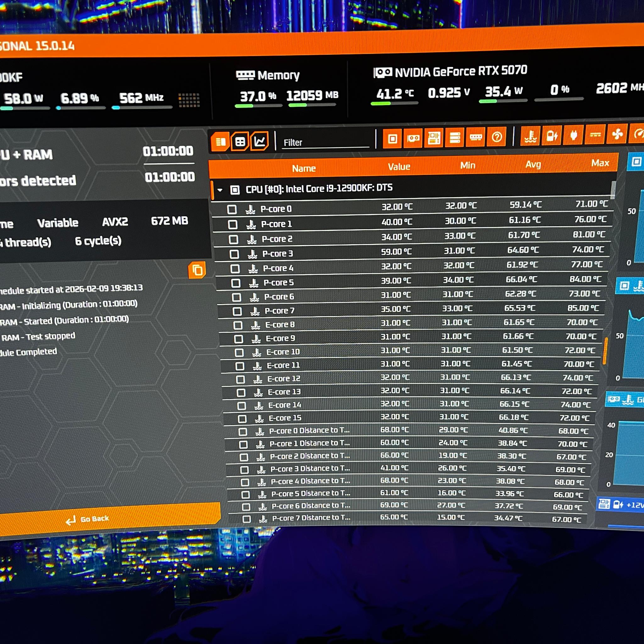Select the P-core 4 row label
The height and width of the screenshot is (644, 644).
click(x=278, y=268)
